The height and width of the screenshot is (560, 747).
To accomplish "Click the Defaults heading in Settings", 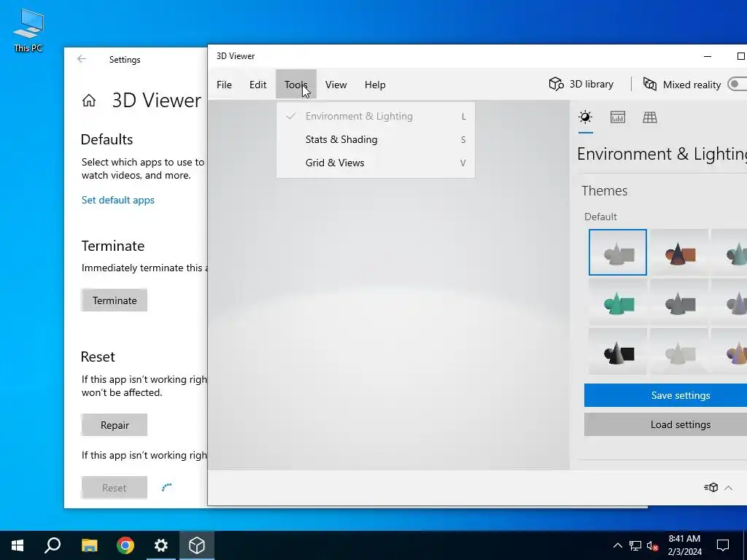I will coord(107,139).
